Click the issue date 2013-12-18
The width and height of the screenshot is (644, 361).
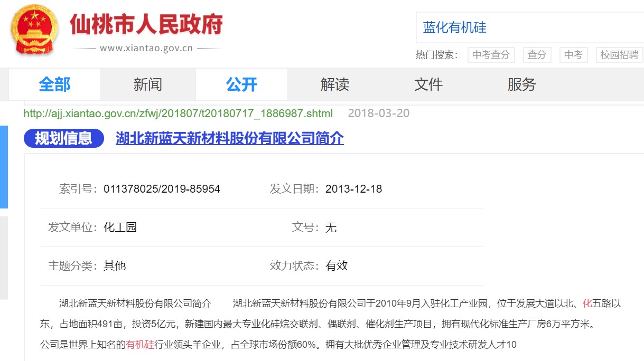353,189
